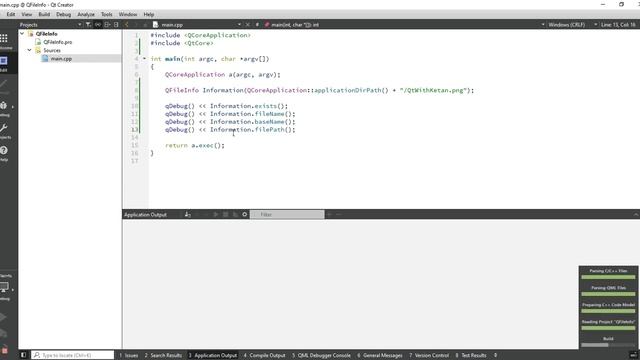Go back in editor navigation history
This screenshot has width=640, height=360.
[127, 24]
